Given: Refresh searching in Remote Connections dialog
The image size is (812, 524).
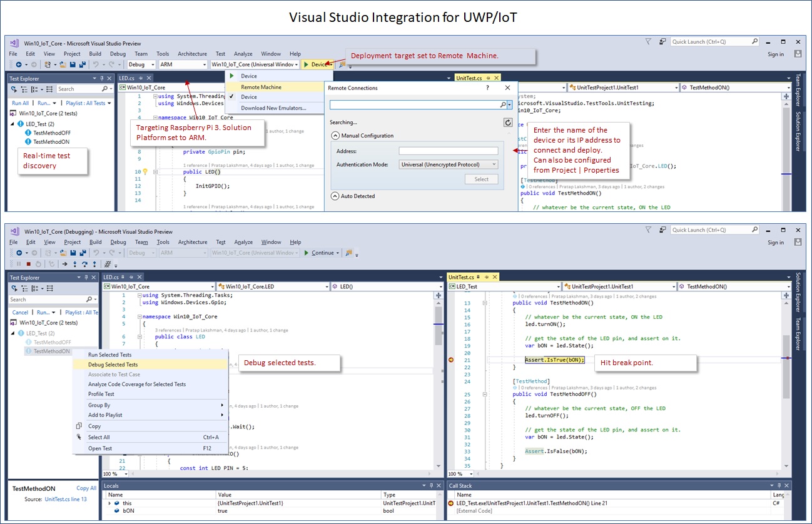Looking at the screenshot, I should (x=507, y=123).
